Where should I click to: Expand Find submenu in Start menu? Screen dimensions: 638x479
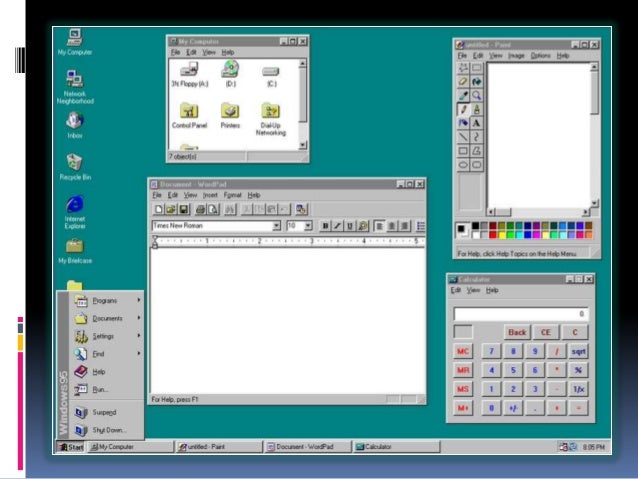point(107,354)
